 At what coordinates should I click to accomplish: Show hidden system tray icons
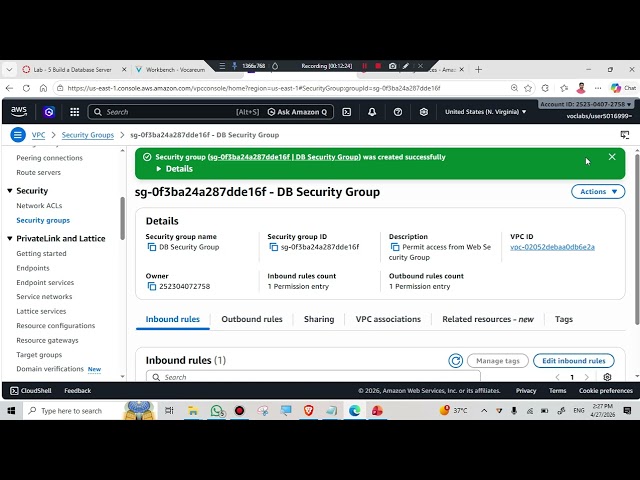[x=484, y=410]
